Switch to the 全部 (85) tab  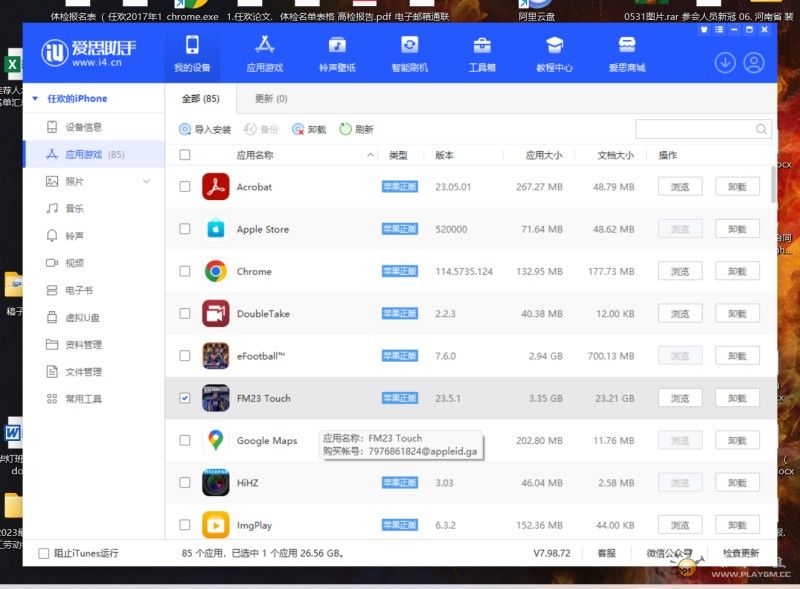201,99
